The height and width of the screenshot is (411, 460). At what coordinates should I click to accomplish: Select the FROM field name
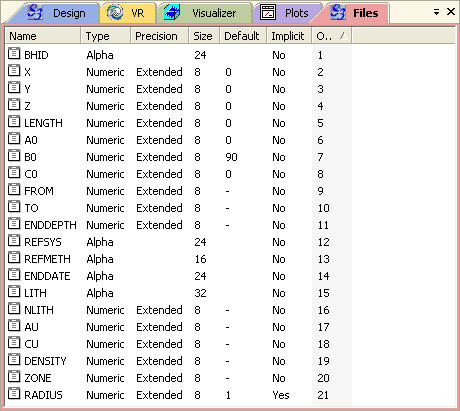click(39, 191)
